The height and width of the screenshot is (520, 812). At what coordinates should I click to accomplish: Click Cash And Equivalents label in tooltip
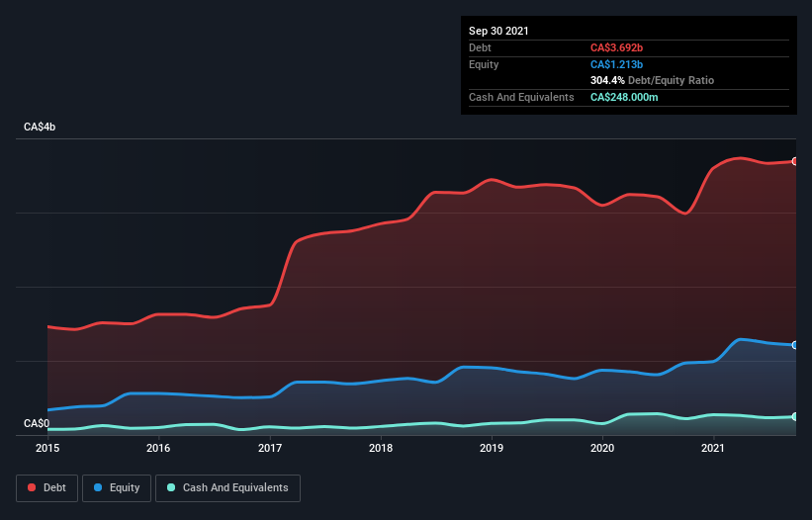(x=521, y=97)
